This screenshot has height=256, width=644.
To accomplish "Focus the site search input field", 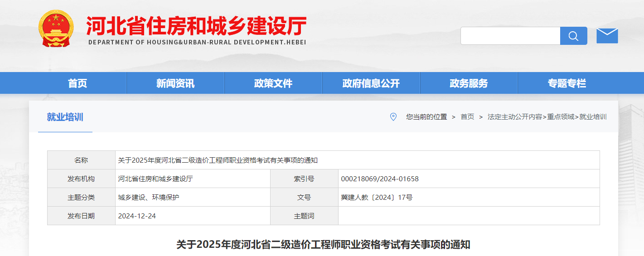I will tap(510, 36).
